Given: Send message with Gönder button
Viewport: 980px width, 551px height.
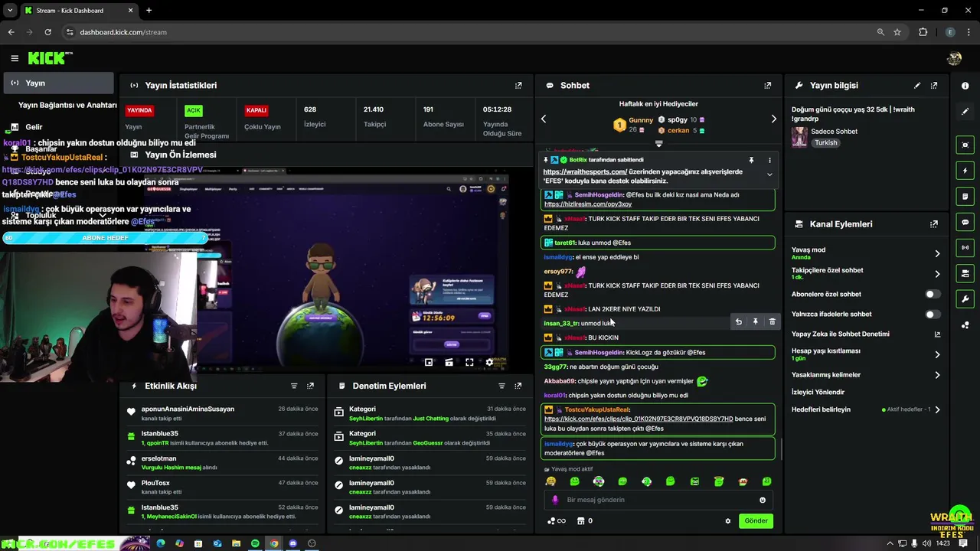Looking at the screenshot, I should (x=756, y=521).
